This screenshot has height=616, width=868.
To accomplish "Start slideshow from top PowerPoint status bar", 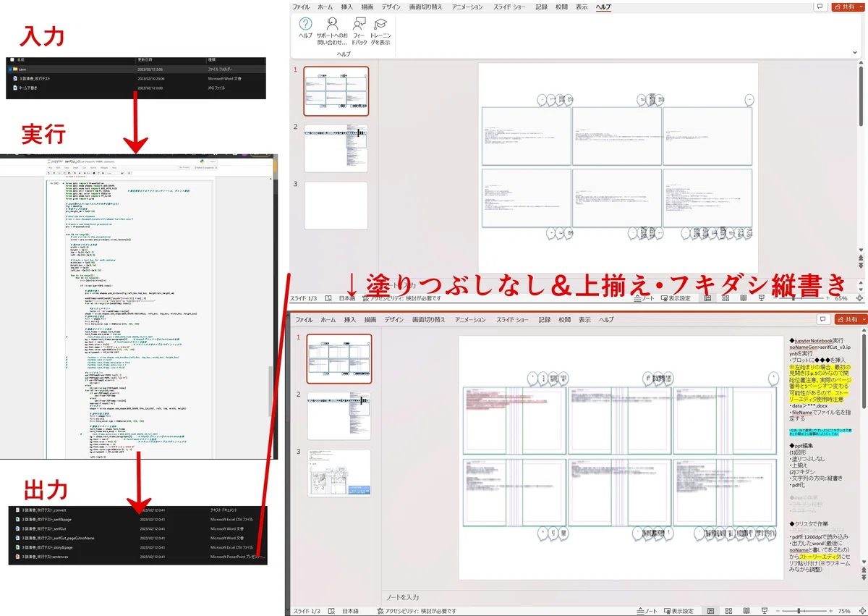I will [763, 298].
